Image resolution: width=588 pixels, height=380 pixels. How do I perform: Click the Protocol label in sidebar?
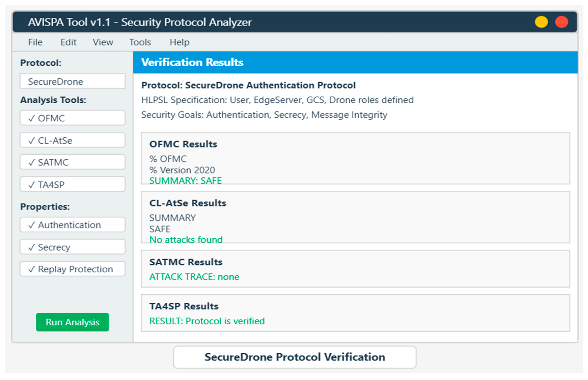40,63
